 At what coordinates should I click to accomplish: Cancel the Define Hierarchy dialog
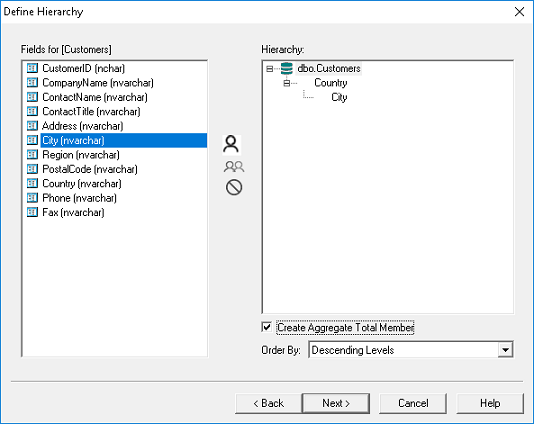tap(413, 403)
